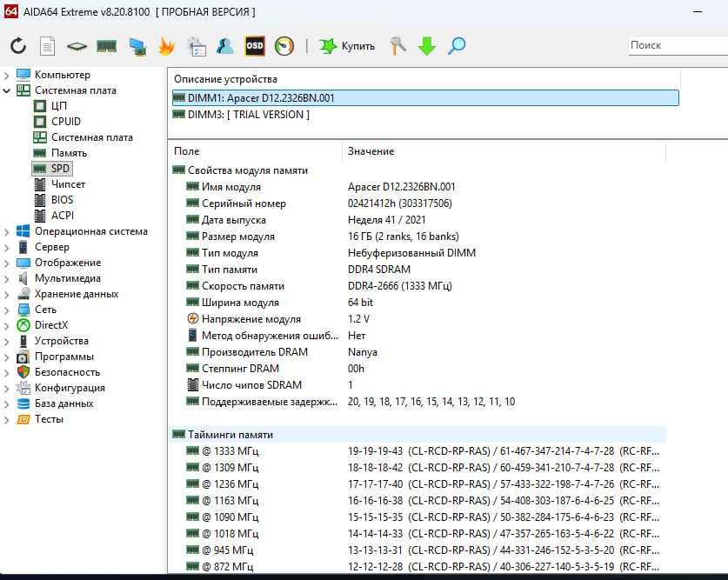Screen dimensions: 728x580
Task: Click the Дата выпуска row
Action: click(x=417, y=220)
